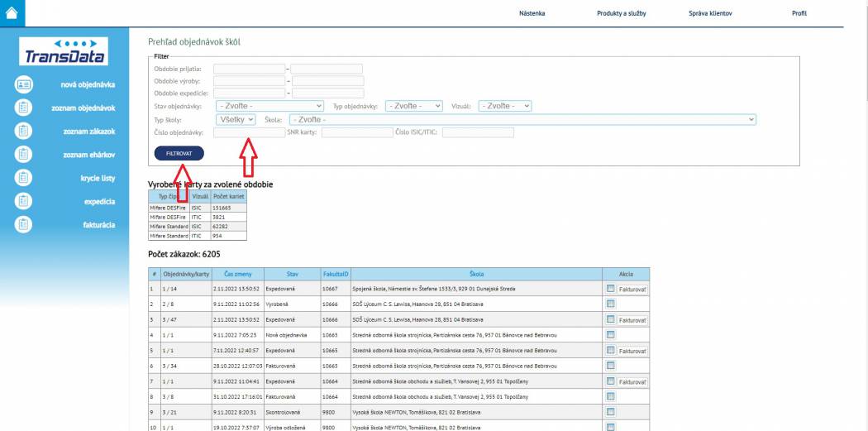Image resolution: width=868 pixels, height=431 pixels.
Task: Click the 'expedícia' sidebar icon
Action: coord(24,201)
